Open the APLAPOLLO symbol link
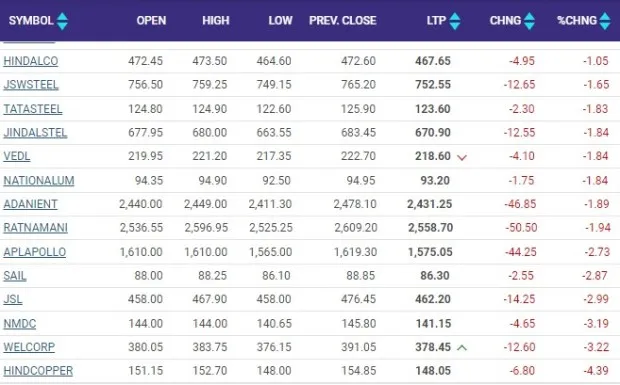Image resolution: width=620 pixels, height=385 pixels. (35, 252)
